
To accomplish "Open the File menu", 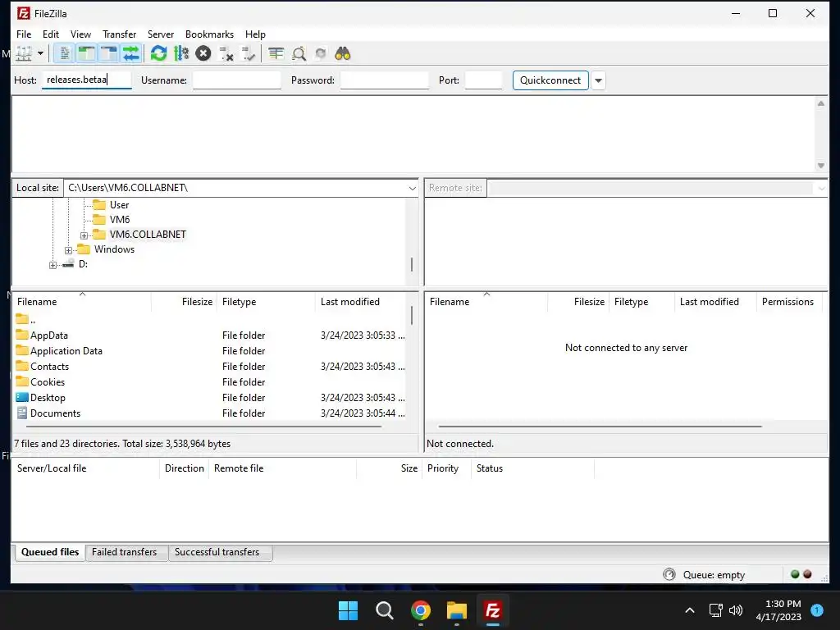I will click(24, 34).
